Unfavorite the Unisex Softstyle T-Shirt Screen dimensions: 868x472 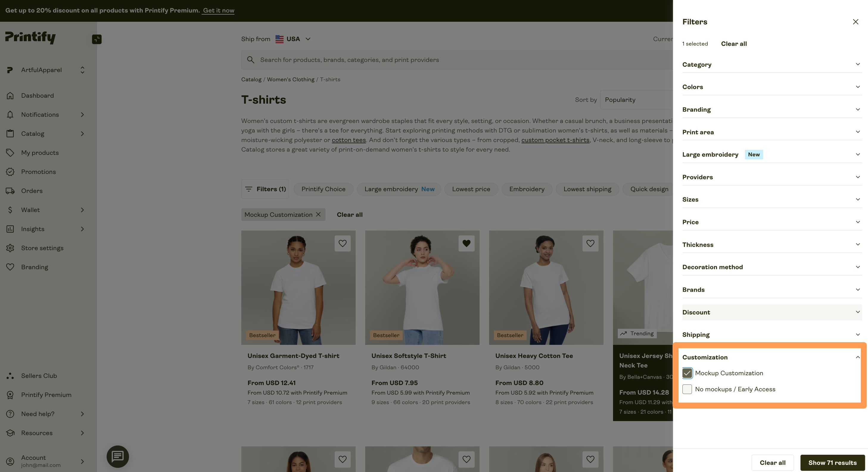[x=466, y=244]
